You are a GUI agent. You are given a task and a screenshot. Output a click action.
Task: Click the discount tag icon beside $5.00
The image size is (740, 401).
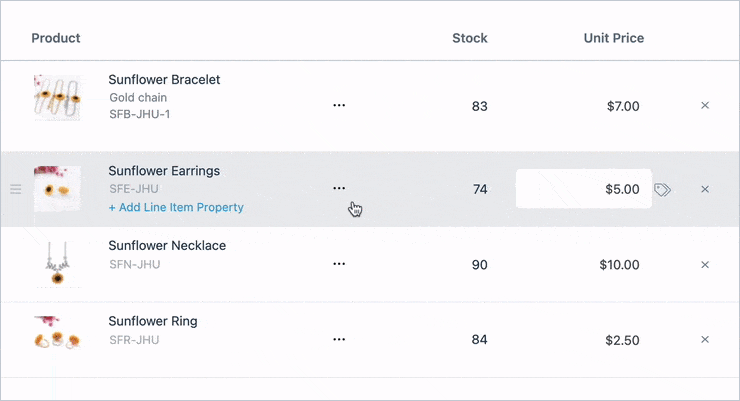coord(662,189)
